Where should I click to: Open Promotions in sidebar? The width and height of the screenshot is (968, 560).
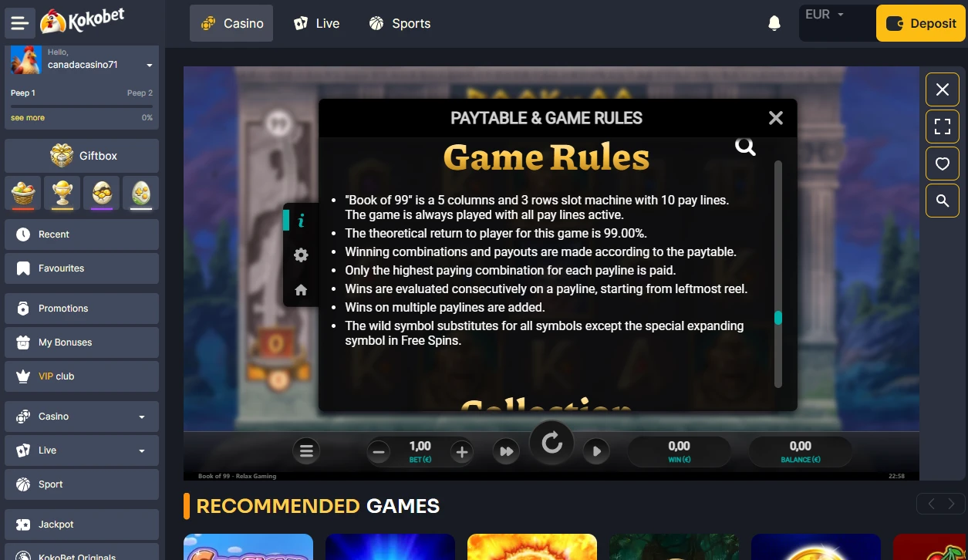[82, 309]
